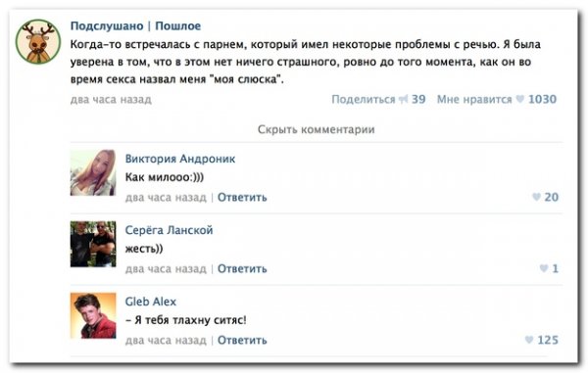Open the Подслушано | Пошлое community link
588x373 pixels.
(135, 25)
